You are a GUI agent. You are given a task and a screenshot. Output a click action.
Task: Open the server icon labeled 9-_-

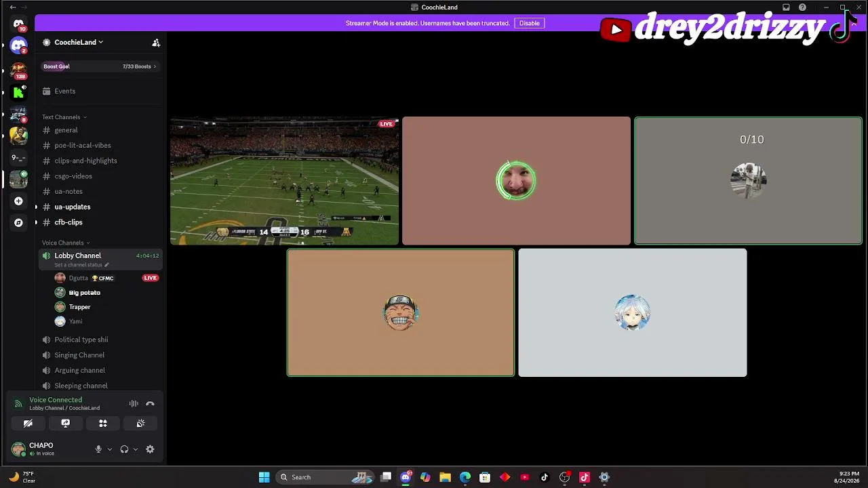pos(18,157)
